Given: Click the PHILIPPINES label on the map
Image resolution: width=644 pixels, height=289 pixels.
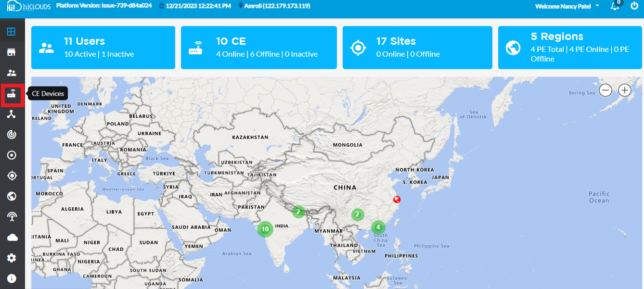Looking at the screenshot, I should pyautogui.click(x=402, y=256).
